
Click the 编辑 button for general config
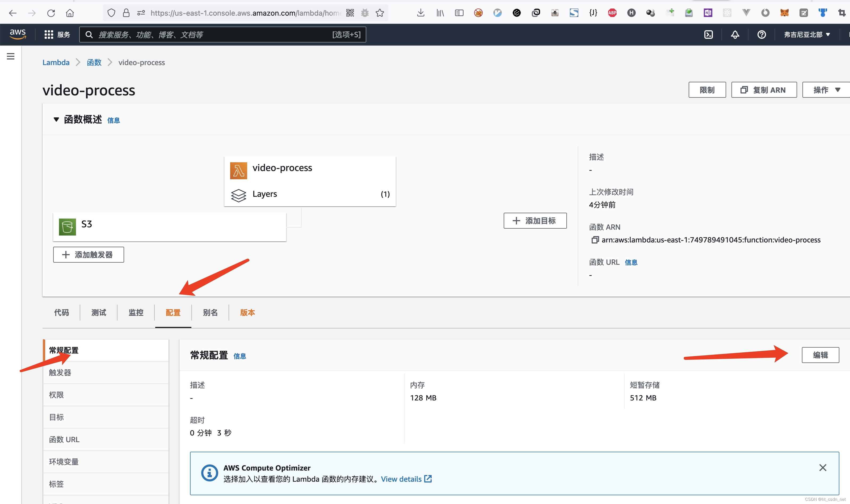[x=820, y=355]
